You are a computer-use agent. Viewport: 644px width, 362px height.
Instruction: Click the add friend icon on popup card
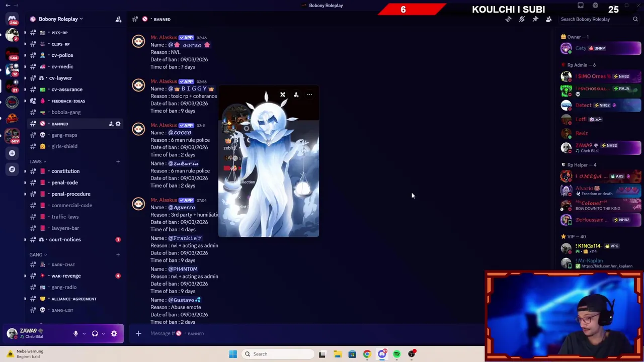tap(296, 95)
